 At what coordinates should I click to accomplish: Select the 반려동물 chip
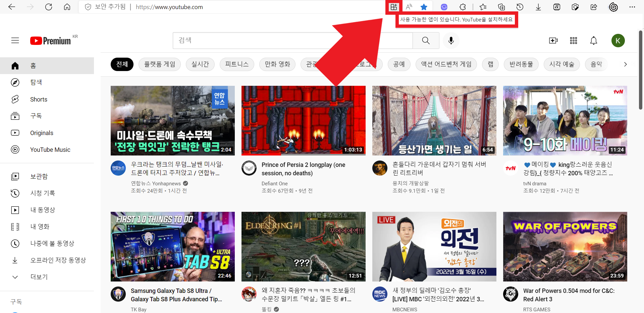[x=521, y=64]
